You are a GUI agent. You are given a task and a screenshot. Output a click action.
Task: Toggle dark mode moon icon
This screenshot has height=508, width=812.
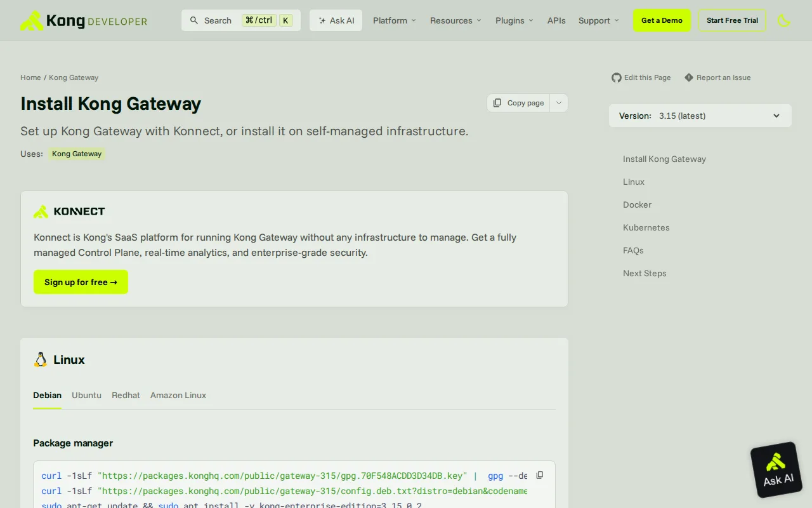click(784, 20)
